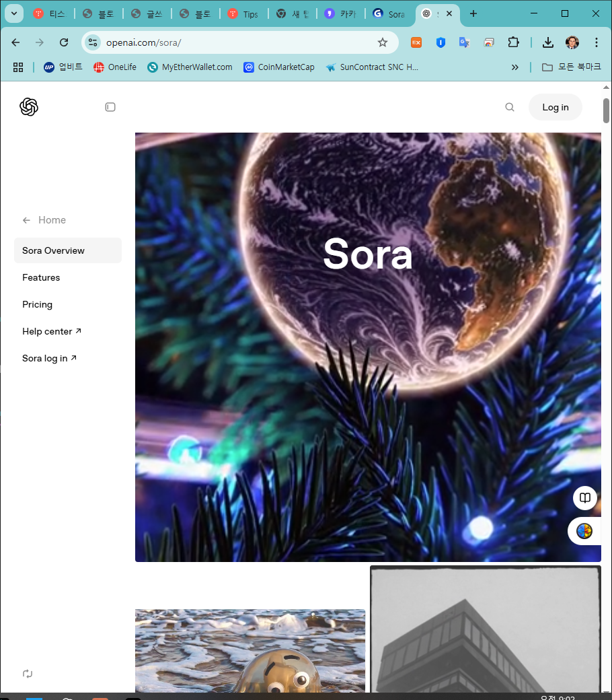
Task: Collapse the sidebar with the panel toggle icon
Action: tap(110, 107)
